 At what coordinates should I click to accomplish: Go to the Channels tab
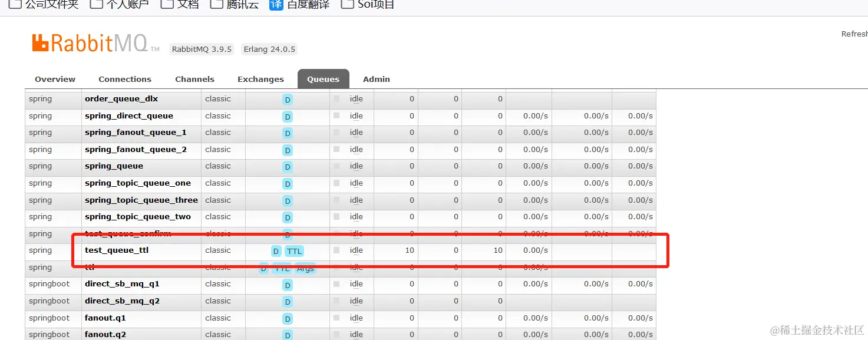pyautogui.click(x=194, y=79)
